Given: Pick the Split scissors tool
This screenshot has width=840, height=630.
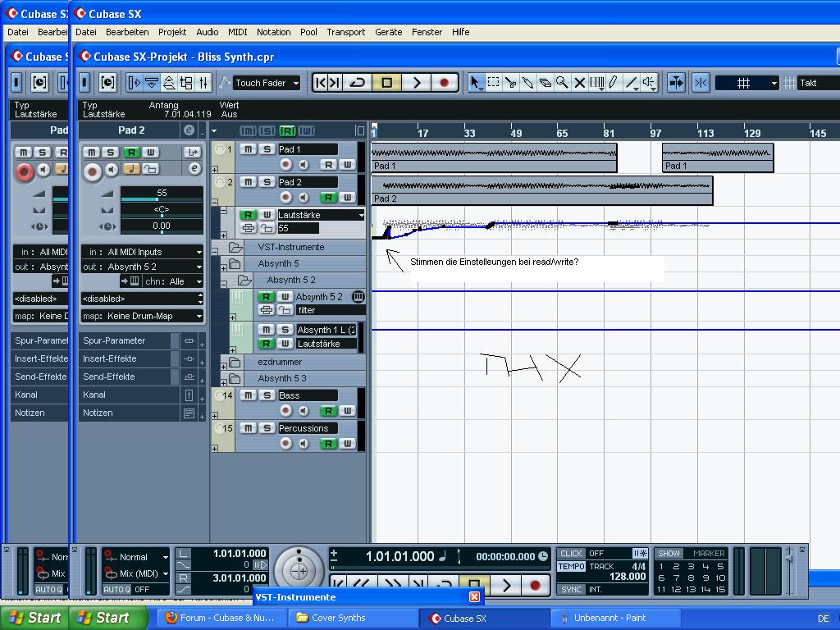Looking at the screenshot, I should point(510,83).
